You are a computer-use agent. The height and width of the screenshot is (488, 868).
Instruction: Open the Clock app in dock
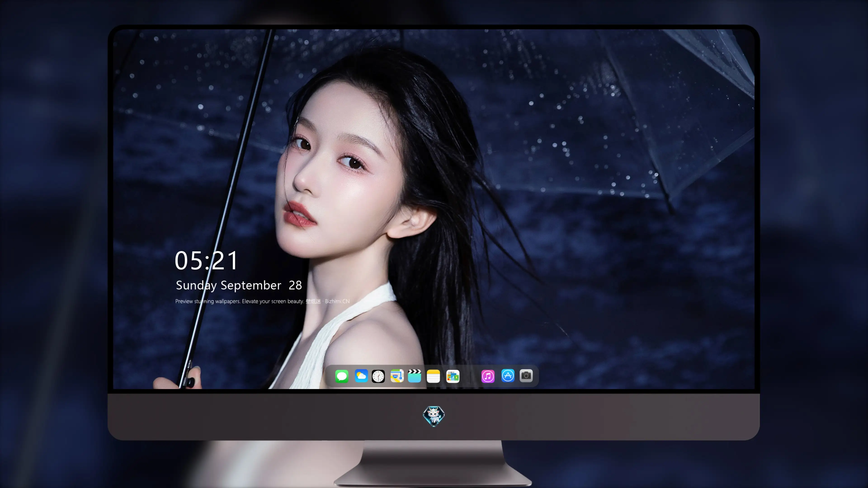coord(378,376)
